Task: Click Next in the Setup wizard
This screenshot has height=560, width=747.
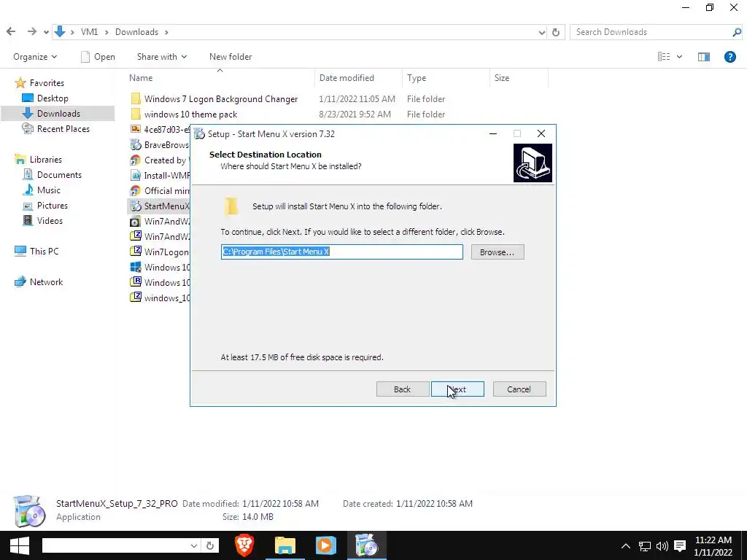Action: [457, 389]
